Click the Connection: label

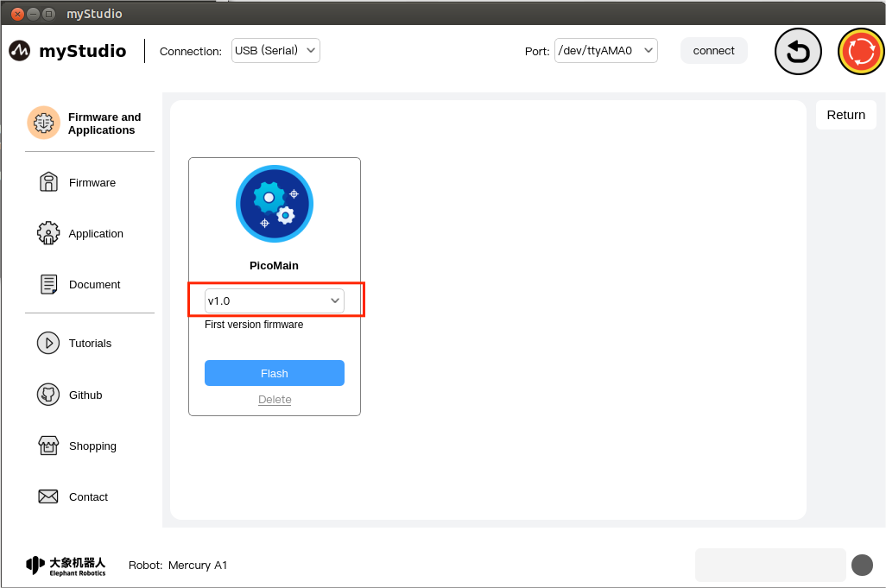(x=191, y=52)
